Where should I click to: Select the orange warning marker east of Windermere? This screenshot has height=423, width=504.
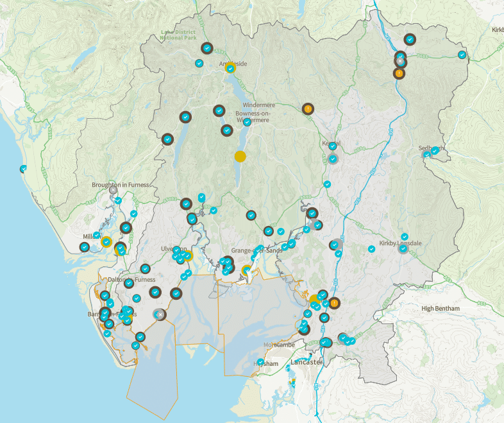click(308, 109)
